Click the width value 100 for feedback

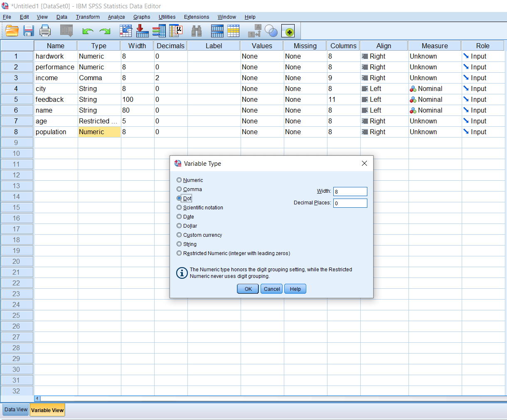tap(138, 100)
